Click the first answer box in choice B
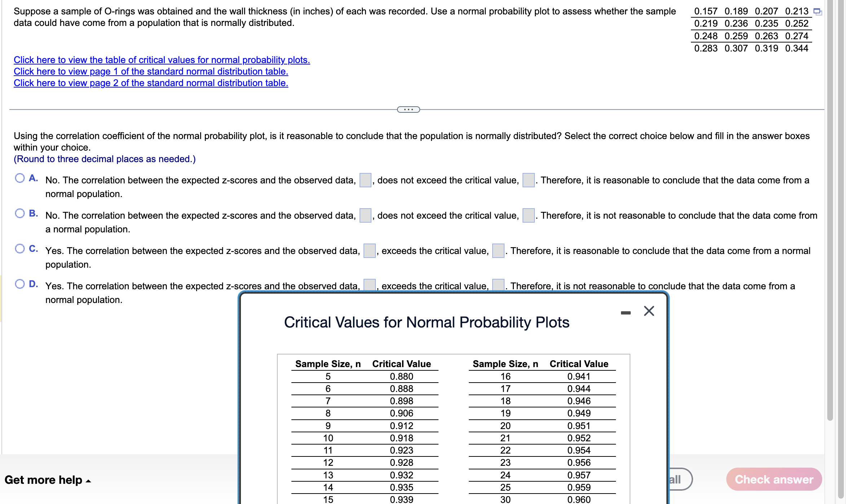Image resolution: width=846 pixels, height=504 pixels. coord(365,215)
